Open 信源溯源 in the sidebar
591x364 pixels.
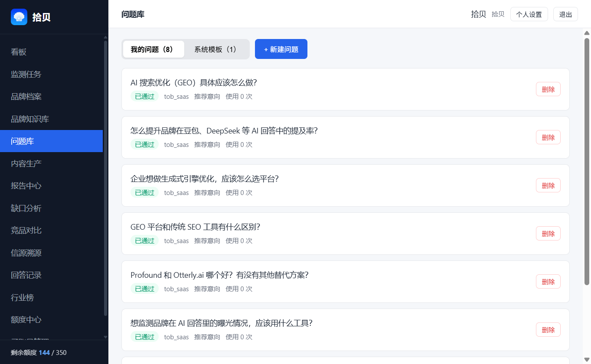click(51, 253)
